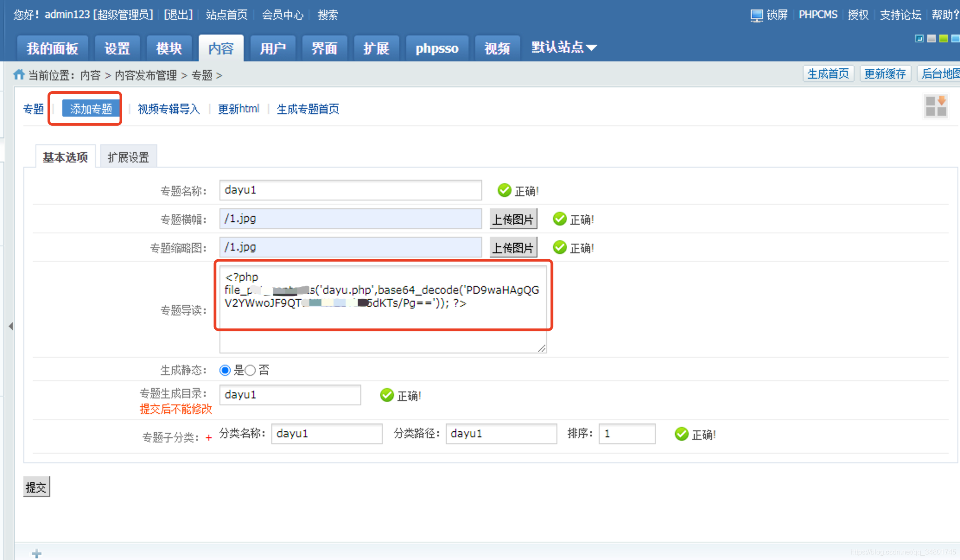Click the 锁屏 link
The height and width of the screenshot is (560, 960).
click(x=777, y=15)
